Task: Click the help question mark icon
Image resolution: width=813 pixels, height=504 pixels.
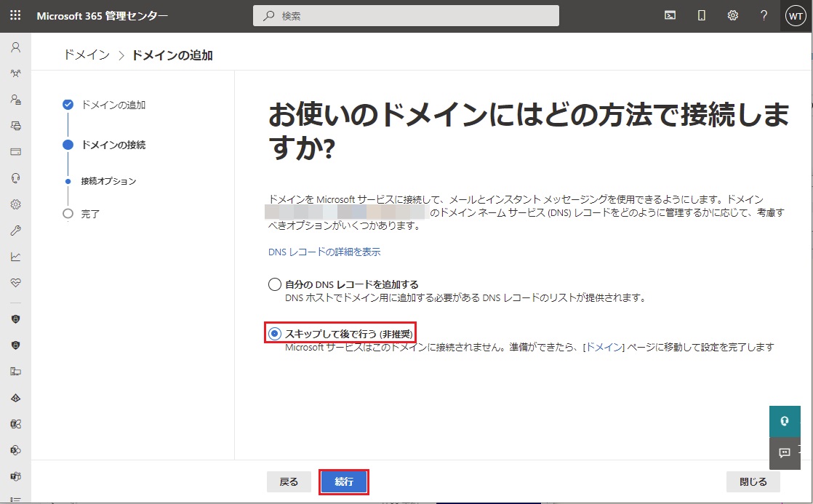Action: click(764, 15)
